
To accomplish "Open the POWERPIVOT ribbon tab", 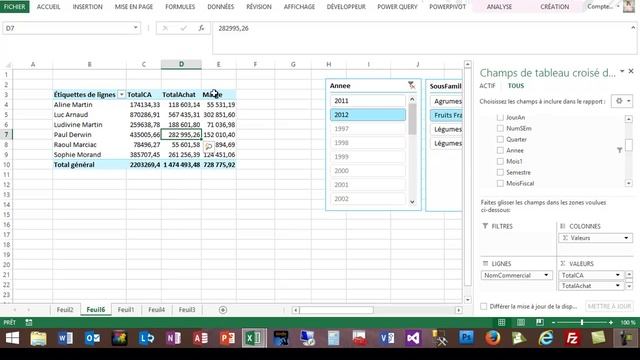I will [x=447, y=7].
